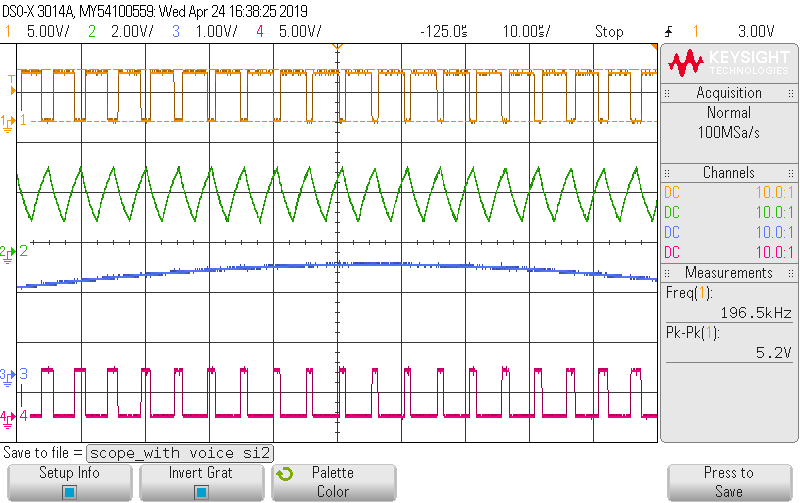
Task: Click the Setup Info softkey
Action: 69,483
